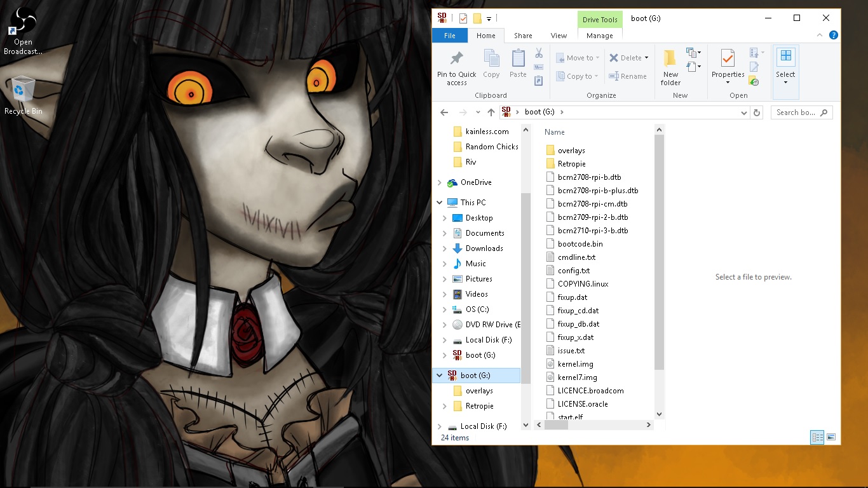Switch to the Share ribbon tab

tap(523, 36)
